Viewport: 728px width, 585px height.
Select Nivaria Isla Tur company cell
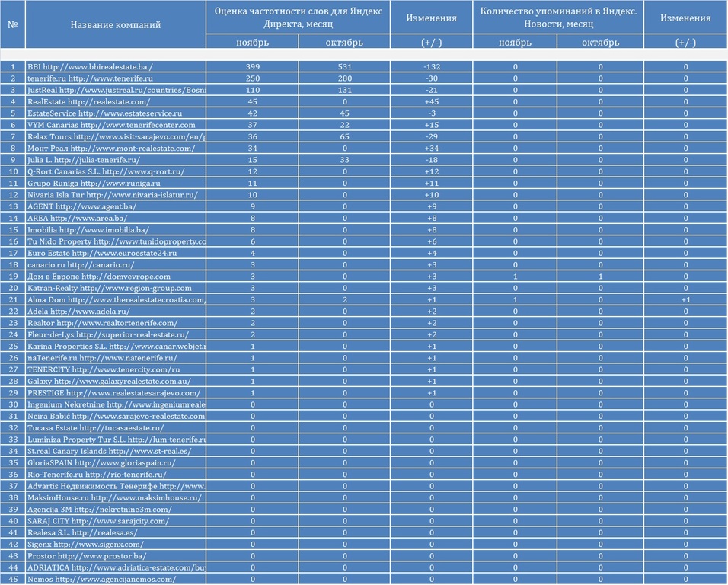click(x=116, y=195)
